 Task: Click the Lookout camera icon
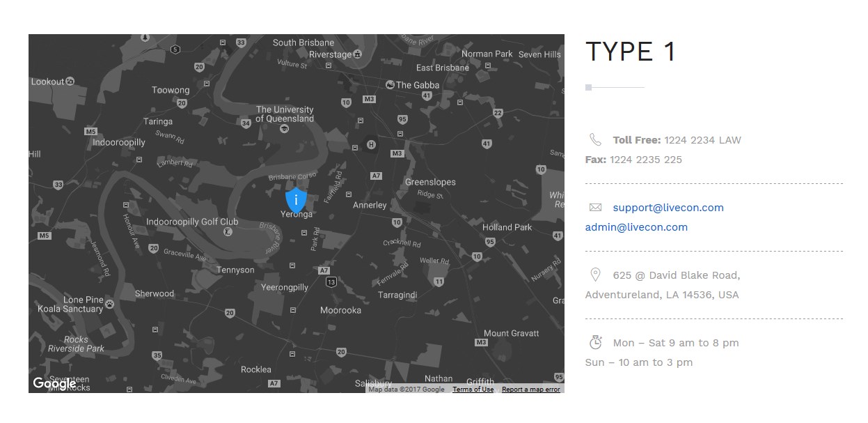point(70,82)
